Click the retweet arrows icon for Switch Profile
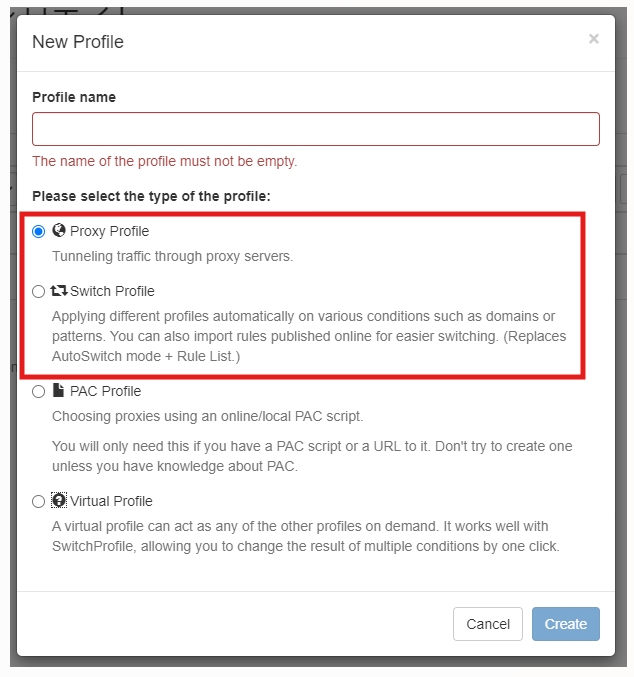634x677 pixels. pos(59,291)
